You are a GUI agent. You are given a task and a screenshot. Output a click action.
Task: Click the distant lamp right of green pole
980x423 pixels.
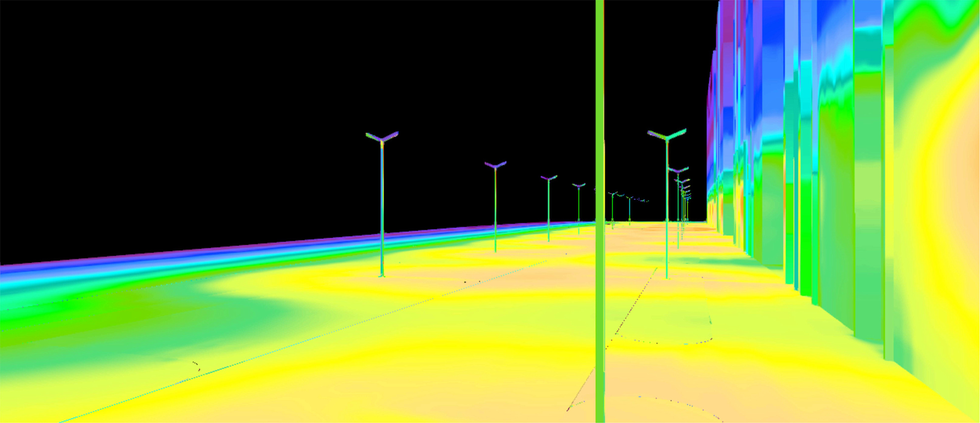[613, 208]
